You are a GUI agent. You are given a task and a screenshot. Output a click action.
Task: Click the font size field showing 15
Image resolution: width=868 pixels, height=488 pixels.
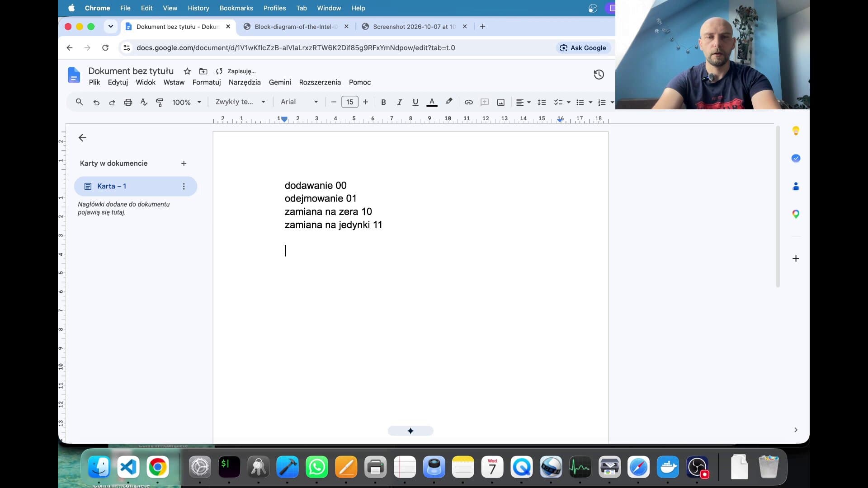[x=349, y=102]
